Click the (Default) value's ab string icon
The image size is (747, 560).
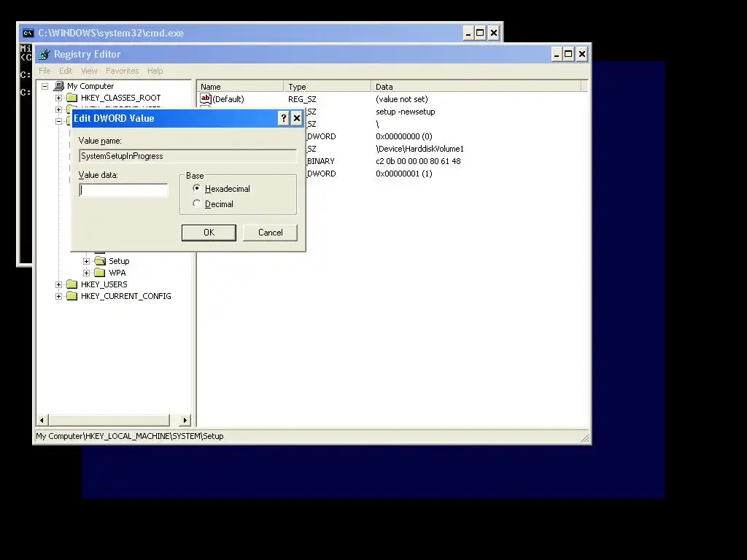205,98
